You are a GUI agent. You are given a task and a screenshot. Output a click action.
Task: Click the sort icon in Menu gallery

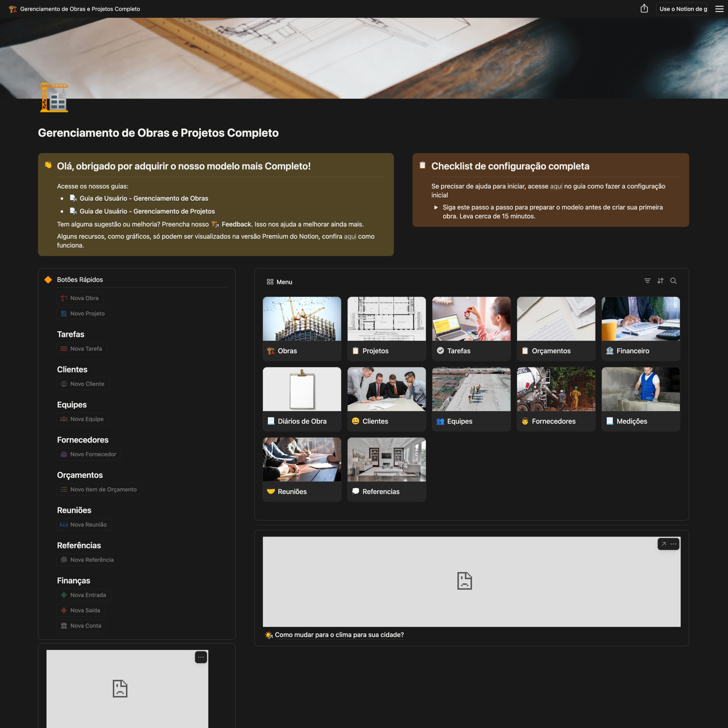660,281
